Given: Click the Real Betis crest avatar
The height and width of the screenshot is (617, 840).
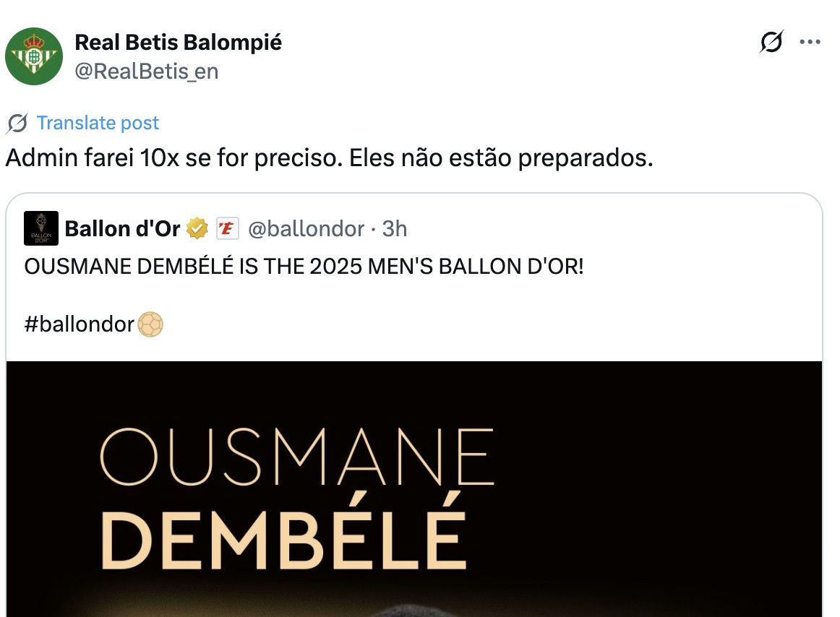Looking at the screenshot, I should click(x=34, y=56).
